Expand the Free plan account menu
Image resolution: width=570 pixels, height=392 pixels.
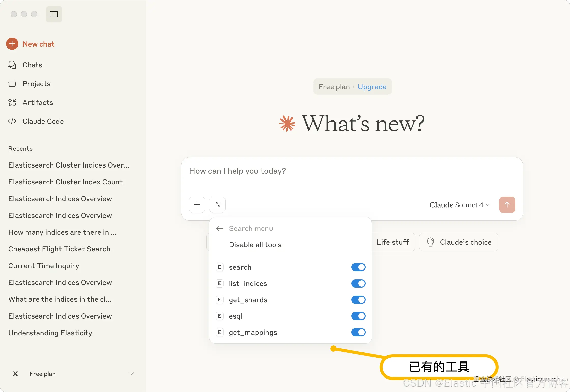coord(131,374)
